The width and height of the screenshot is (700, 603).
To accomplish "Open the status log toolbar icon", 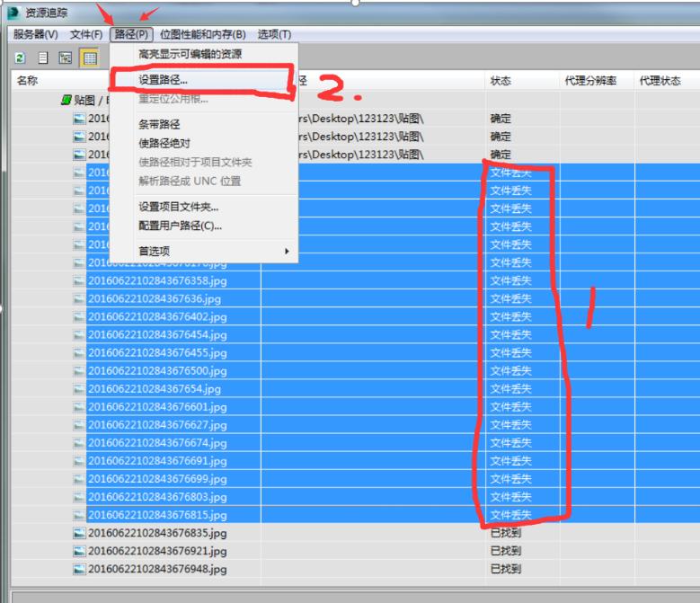I will pos(43,58).
